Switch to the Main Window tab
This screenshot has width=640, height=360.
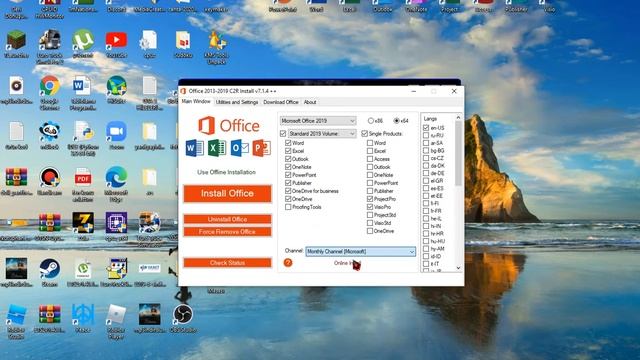pos(196,102)
